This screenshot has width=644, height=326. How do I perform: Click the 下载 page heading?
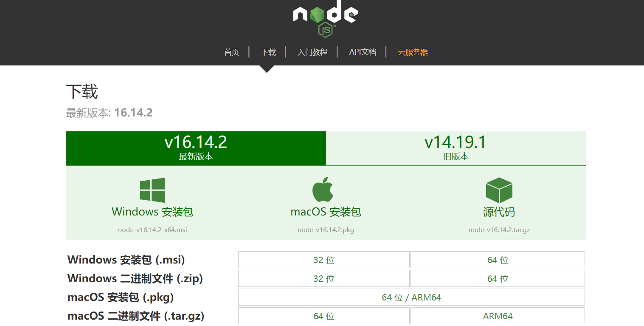point(82,92)
